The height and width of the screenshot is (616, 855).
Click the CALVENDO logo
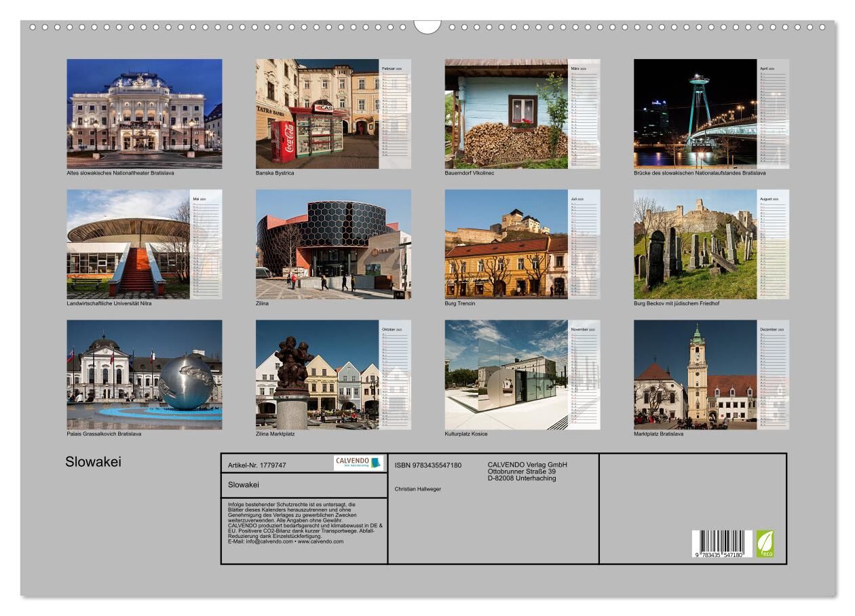point(358,463)
